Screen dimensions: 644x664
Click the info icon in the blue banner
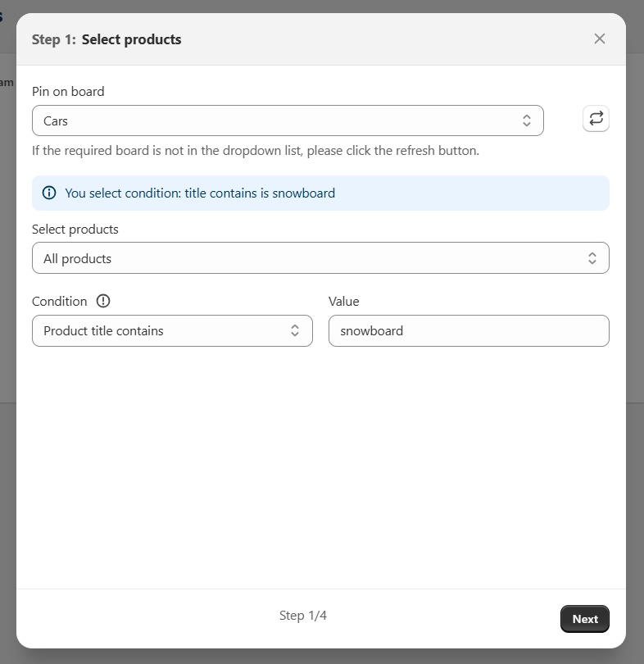coord(49,193)
